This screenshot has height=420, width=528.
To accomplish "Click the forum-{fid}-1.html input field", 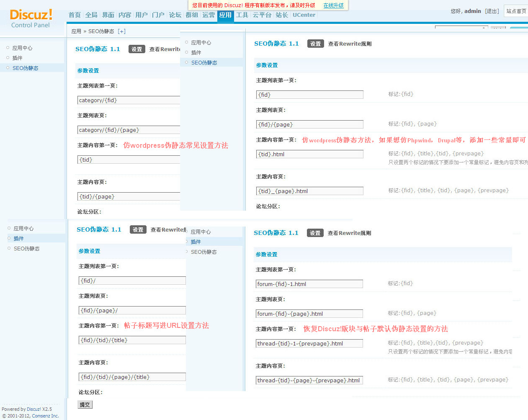I will tap(309, 284).
